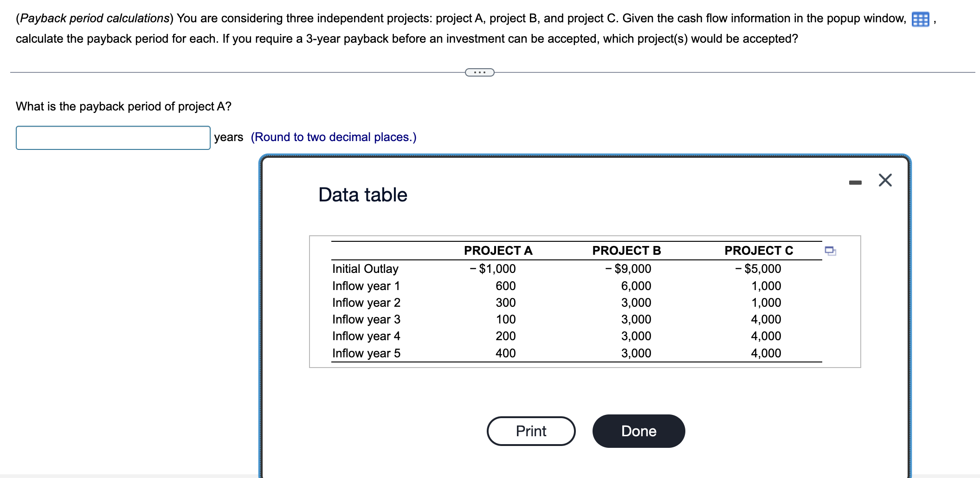Select the PROJECT A column header
The height and width of the screenshot is (478, 980).
click(x=498, y=250)
